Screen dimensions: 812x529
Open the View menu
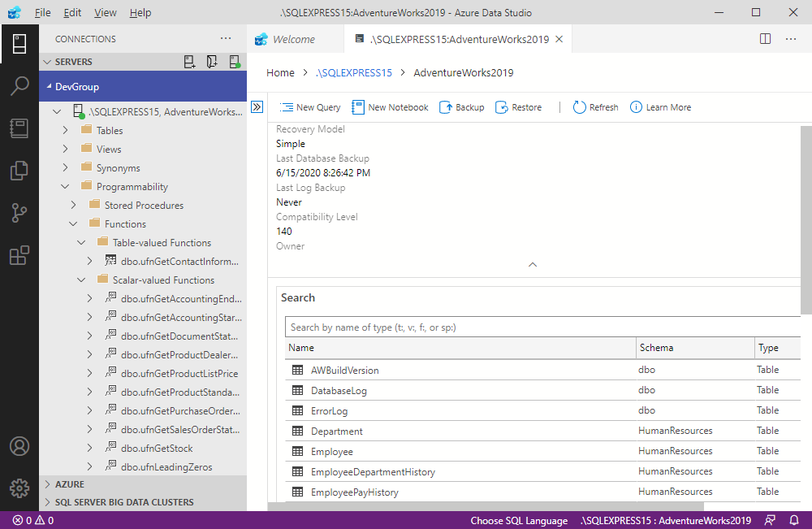pyautogui.click(x=105, y=12)
